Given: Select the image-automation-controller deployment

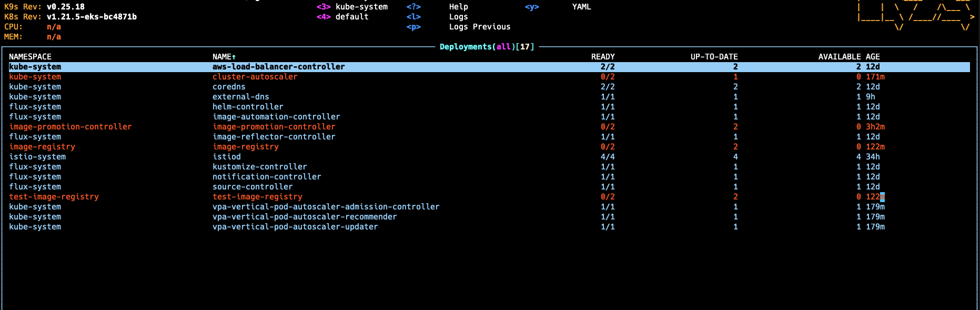Looking at the screenshot, I should click(x=276, y=117).
